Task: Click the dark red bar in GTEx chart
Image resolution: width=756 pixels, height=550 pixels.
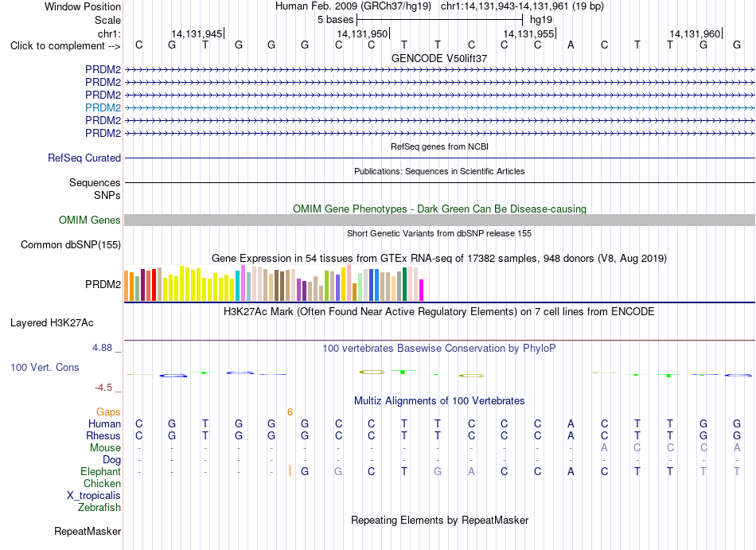Action: point(142,285)
